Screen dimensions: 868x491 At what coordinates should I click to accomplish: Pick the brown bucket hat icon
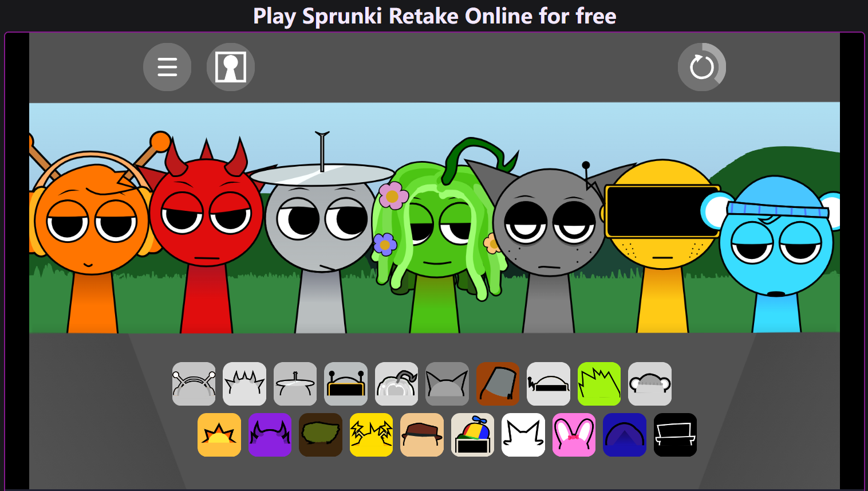(498, 384)
